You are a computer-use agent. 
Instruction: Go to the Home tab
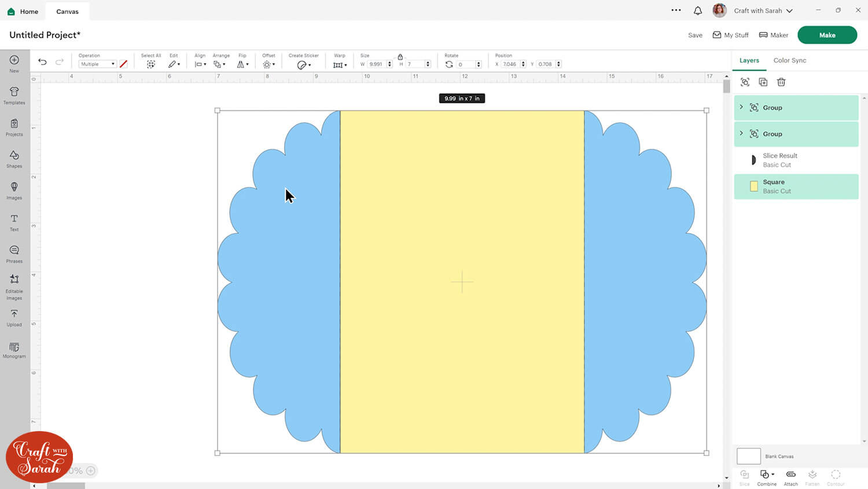[23, 11]
